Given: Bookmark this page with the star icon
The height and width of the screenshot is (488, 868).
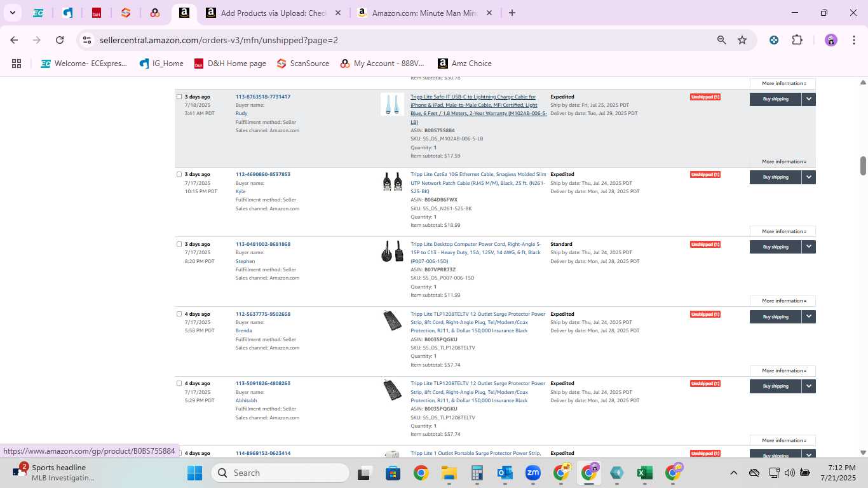Looking at the screenshot, I should pyautogui.click(x=742, y=40).
